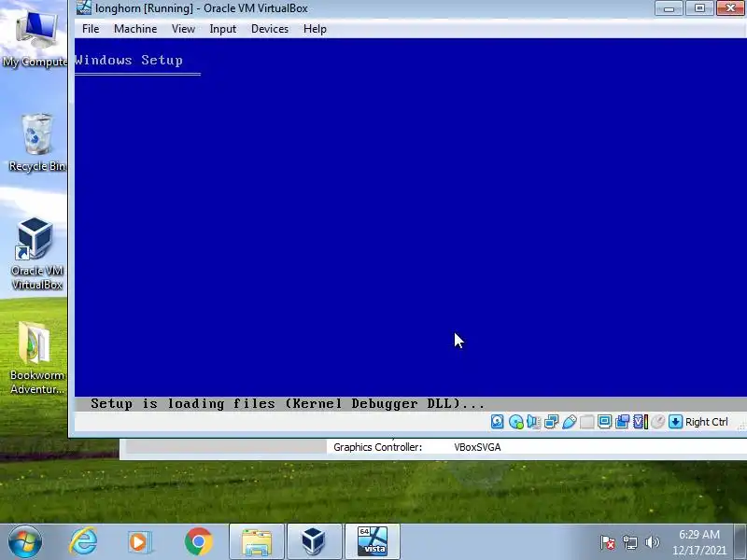Image resolution: width=747 pixels, height=560 pixels.
Task: Open Windows Explorer taskbar button
Action: tap(257, 542)
